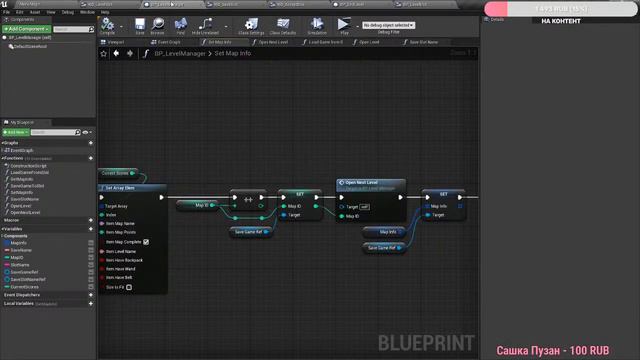Open My Blueprint view options eye dropdown
This screenshot has width=640, height=360.
click(87, 132)
